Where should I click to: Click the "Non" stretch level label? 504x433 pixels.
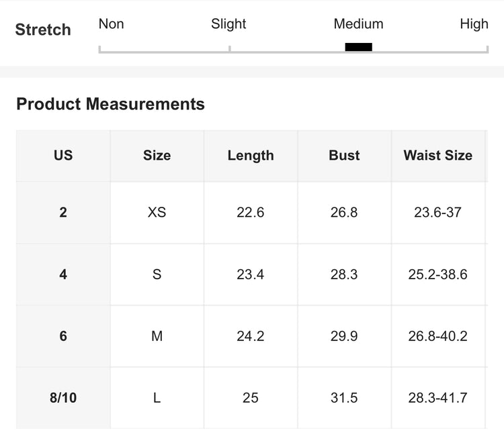(x=111, y=24)
